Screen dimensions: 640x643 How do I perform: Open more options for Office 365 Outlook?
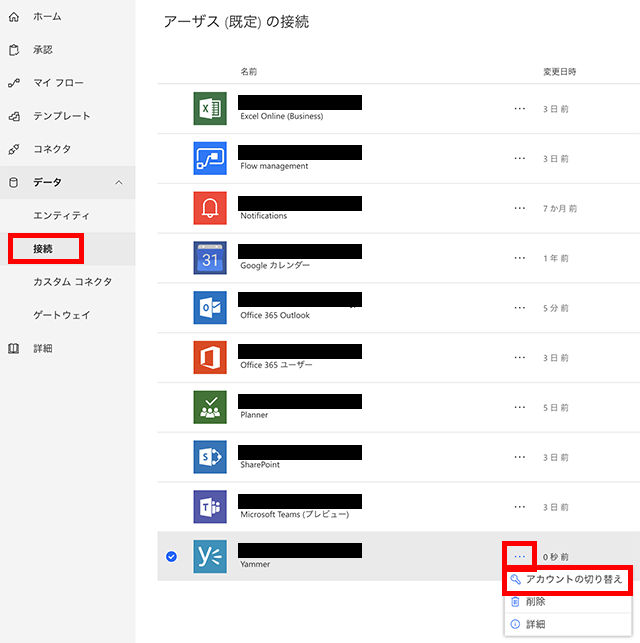click(x=519, y=308)
